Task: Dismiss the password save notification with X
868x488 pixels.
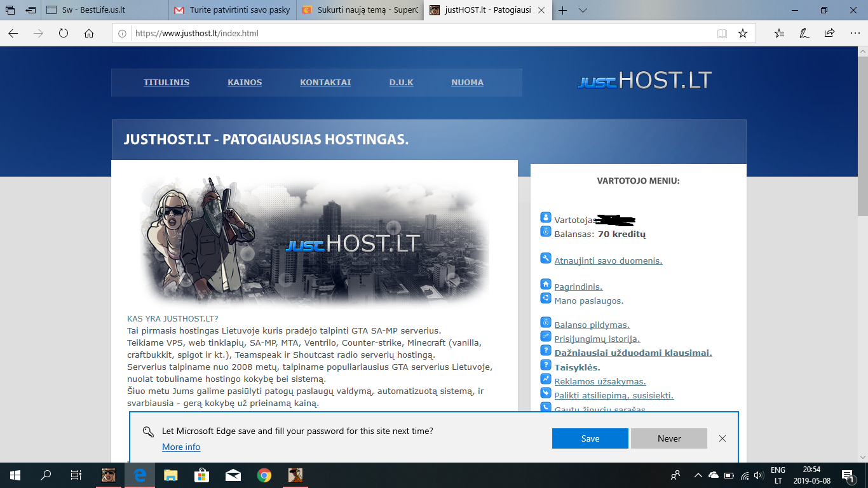Action: coord(722,438)
